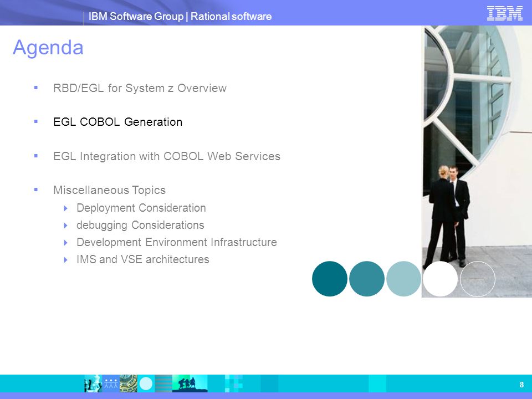Click 'IMS and VSE architectures' sub-item
Viewport: 532px width, 399px height.
tap(142, 259)
